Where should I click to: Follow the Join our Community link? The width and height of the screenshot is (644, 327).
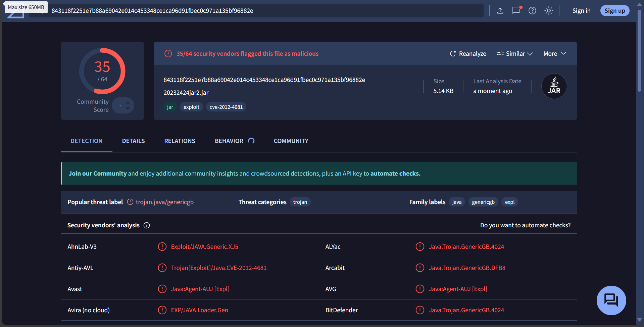click(98, 174)
